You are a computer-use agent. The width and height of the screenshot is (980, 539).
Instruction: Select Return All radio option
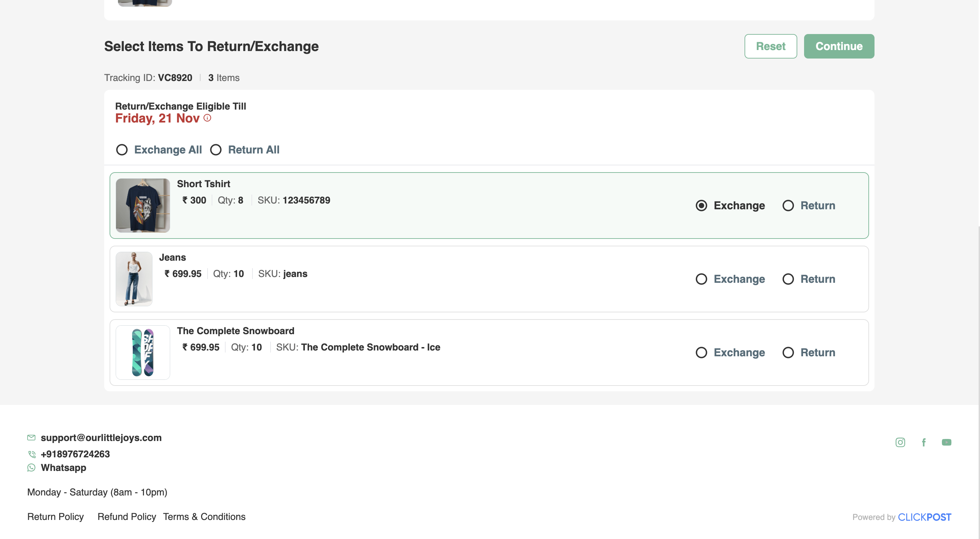(216, 150)
